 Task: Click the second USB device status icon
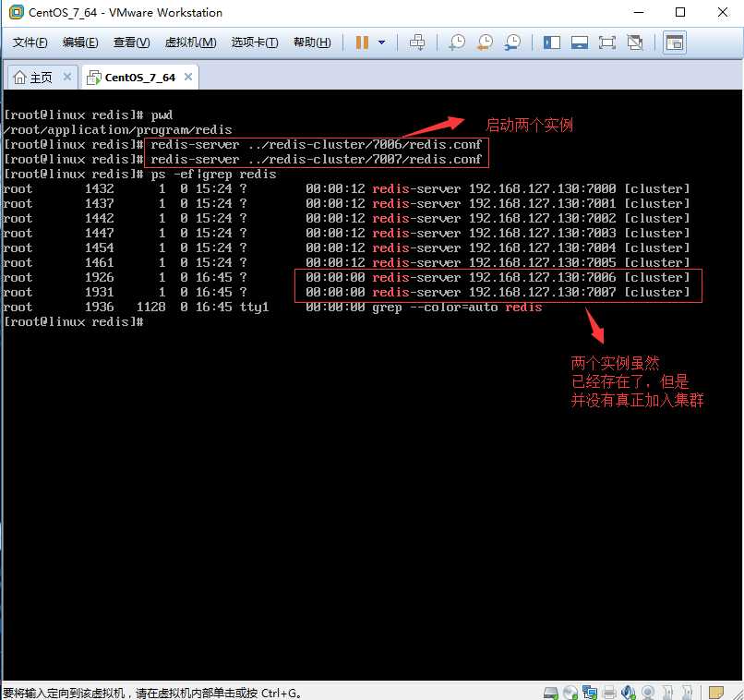tap(687, 693)
